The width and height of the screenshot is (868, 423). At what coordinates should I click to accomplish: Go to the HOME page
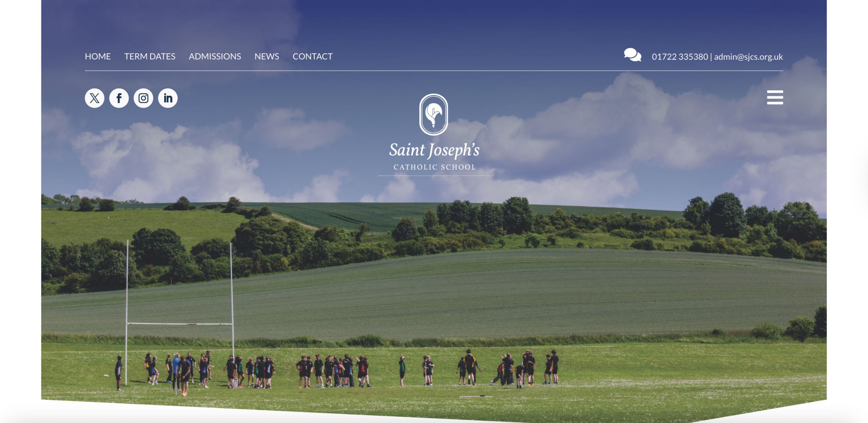tap(98, 56)
